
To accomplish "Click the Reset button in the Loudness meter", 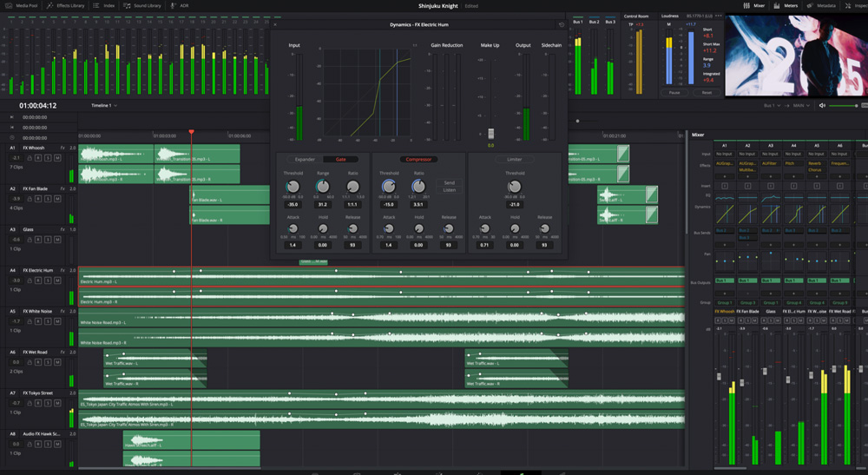I will [707, 92].
